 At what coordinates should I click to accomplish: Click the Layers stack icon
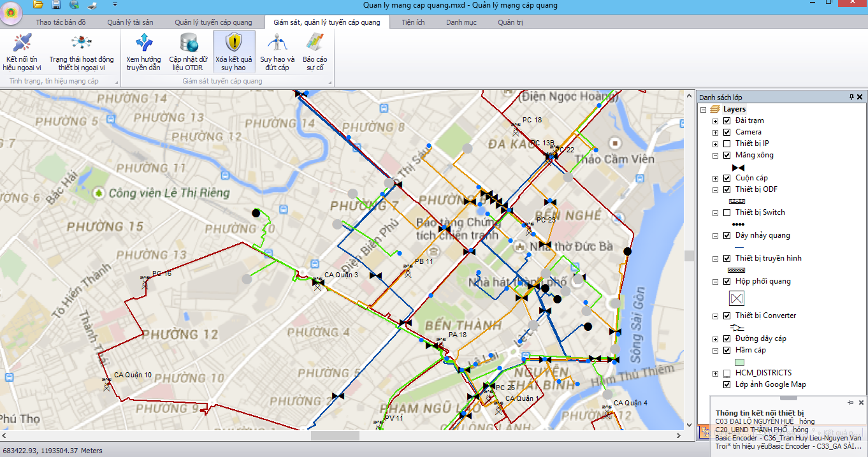tap(715, 110)
